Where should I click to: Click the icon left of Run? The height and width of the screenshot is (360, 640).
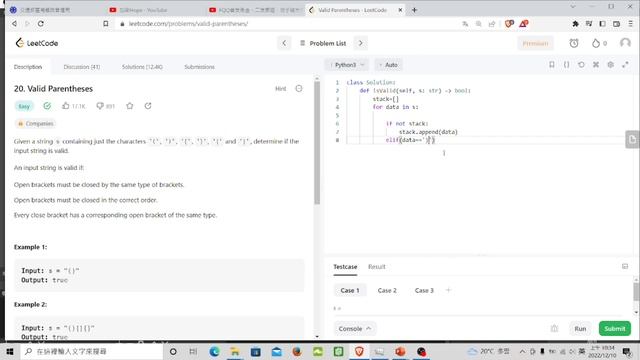[x=554, y=329]
